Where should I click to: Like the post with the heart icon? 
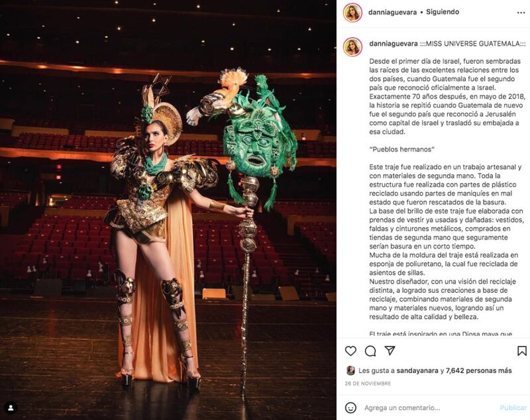[350, 351]
